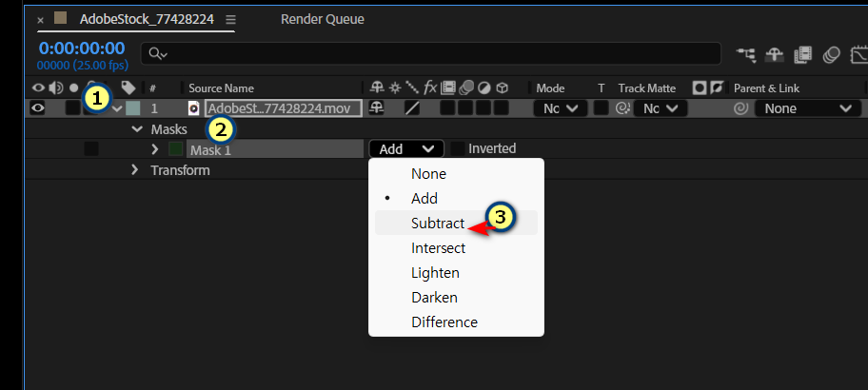Click the Collapse Transformations sun header icon
Image resolution: width=868 pixels, height=390 pixels.
[395, 88]
